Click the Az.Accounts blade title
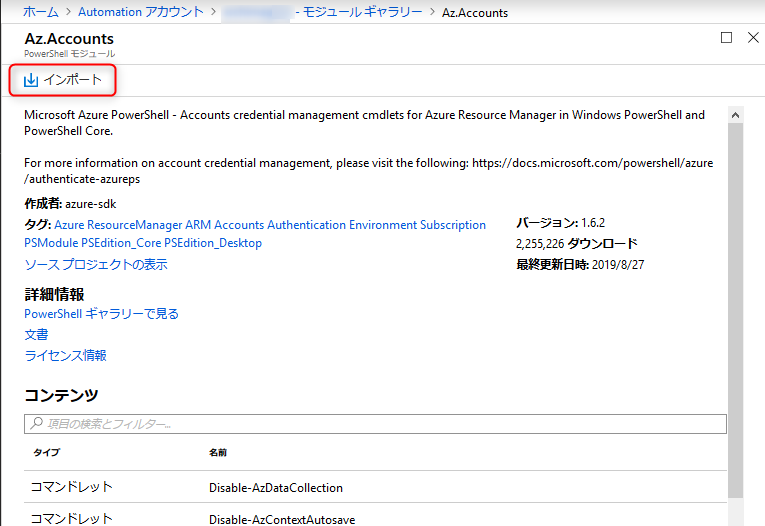Viewport: 765px width, 526px height. pos(69,39)
